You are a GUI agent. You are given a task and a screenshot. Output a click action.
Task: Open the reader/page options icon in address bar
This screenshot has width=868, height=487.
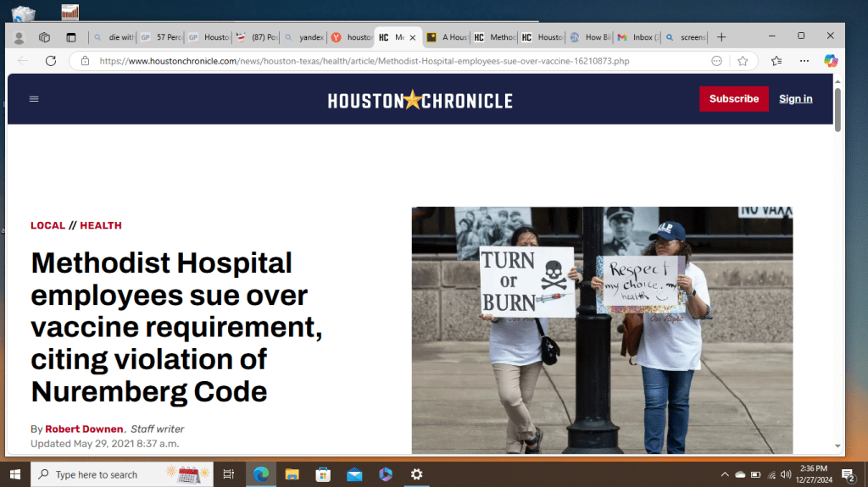coord(717,61)
